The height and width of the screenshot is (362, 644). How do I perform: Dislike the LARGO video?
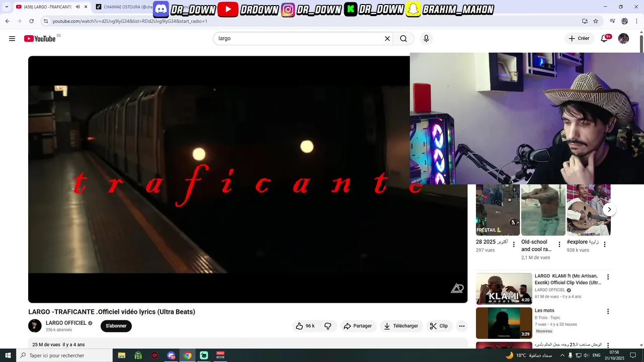tap(328, 326)
